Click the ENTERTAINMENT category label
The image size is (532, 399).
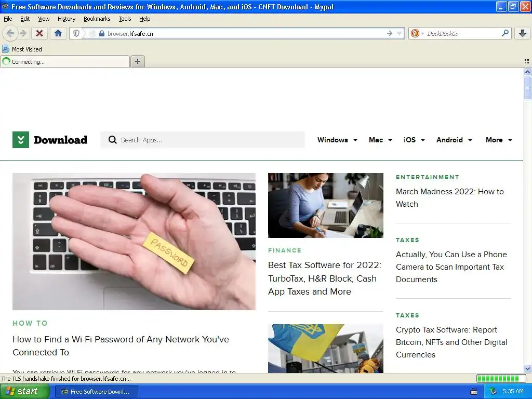(428, 177)
